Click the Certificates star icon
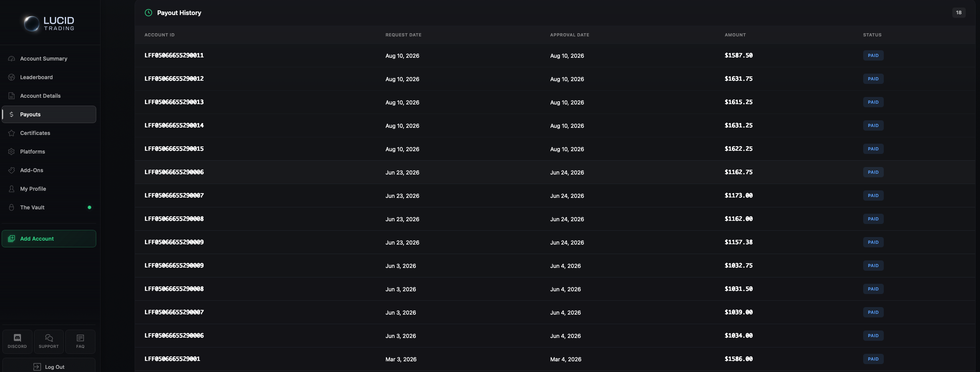This screenshot has height=372, width=980. (11, 133)
